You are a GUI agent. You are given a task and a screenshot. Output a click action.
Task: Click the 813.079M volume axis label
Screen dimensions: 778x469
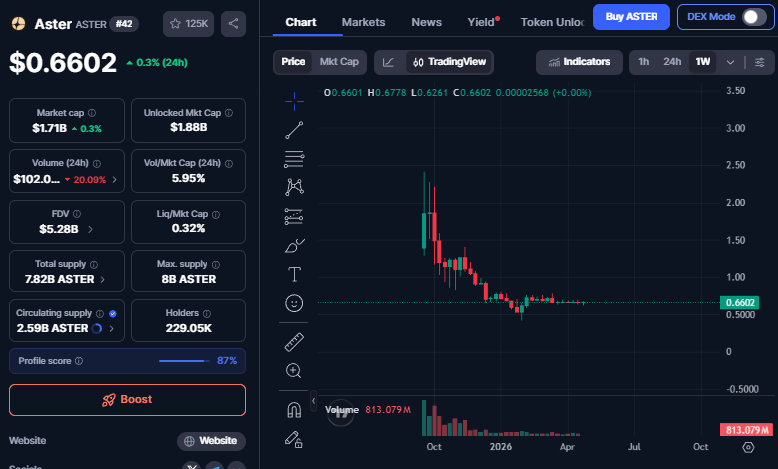746,430
